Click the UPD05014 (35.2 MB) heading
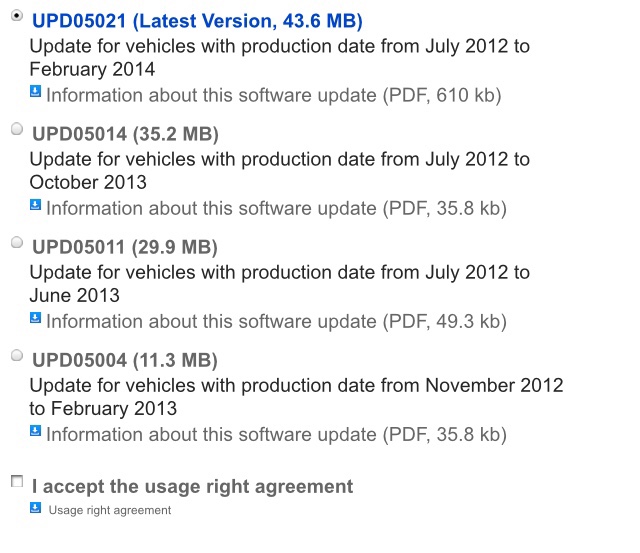This screenshot has height=553, width=640. click(x=125, y=134)
